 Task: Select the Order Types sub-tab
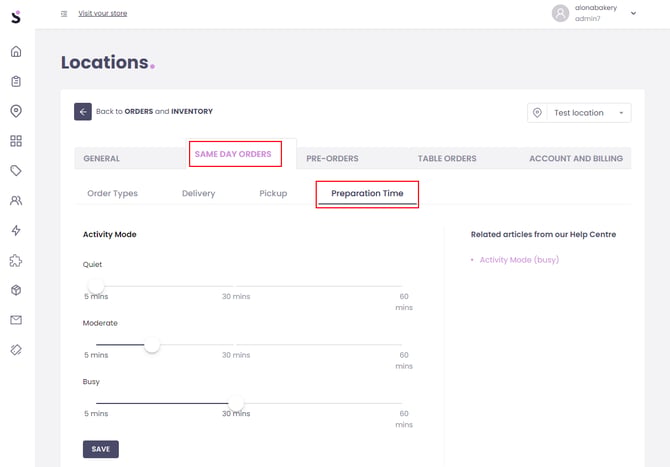tap(112, 193)
